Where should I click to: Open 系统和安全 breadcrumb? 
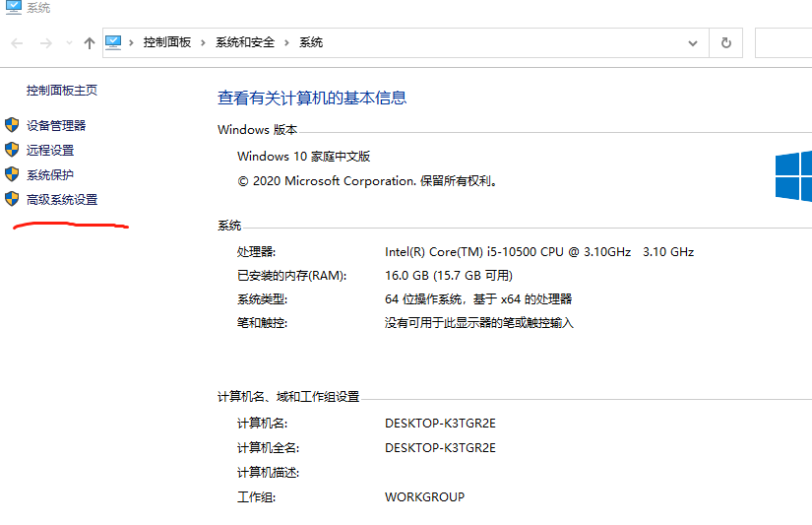245,42
